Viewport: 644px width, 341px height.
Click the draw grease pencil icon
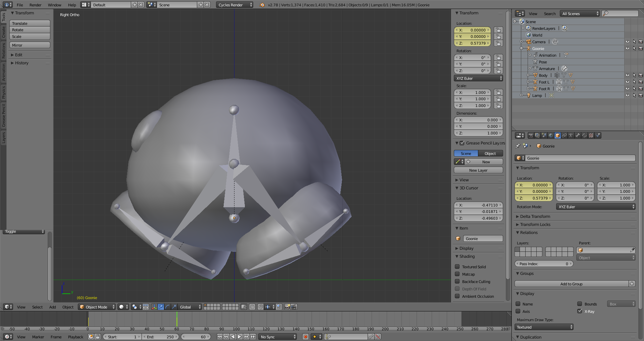point(457,162)
